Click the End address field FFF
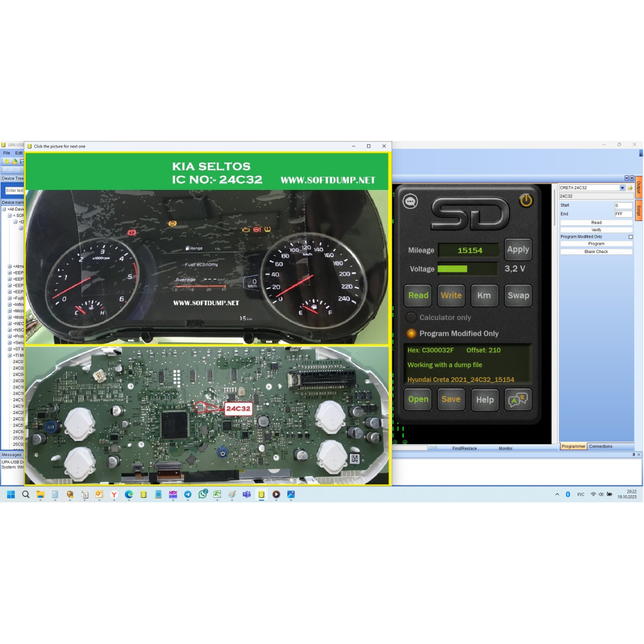Viewport: 644px width, 644px height. [623, 214]
